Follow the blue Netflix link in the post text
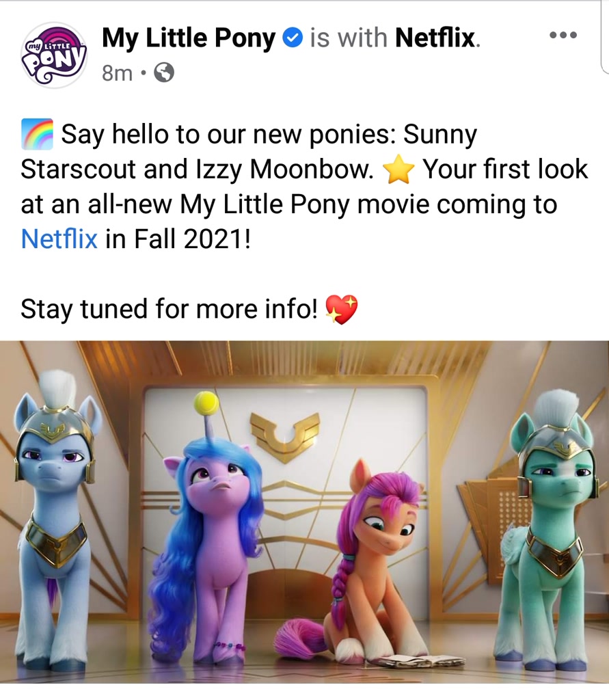The image size is (609, 700). pyautogui.click(x=59, y=239)
